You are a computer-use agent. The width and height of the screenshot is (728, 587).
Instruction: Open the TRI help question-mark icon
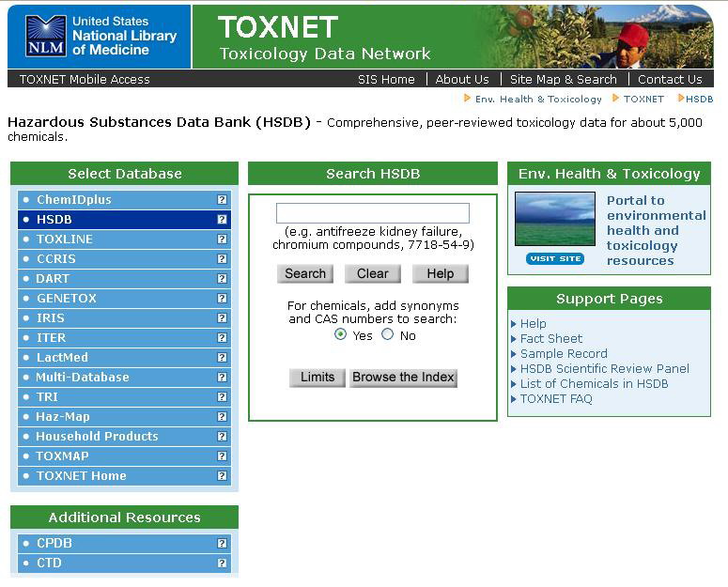click(222, 396)
